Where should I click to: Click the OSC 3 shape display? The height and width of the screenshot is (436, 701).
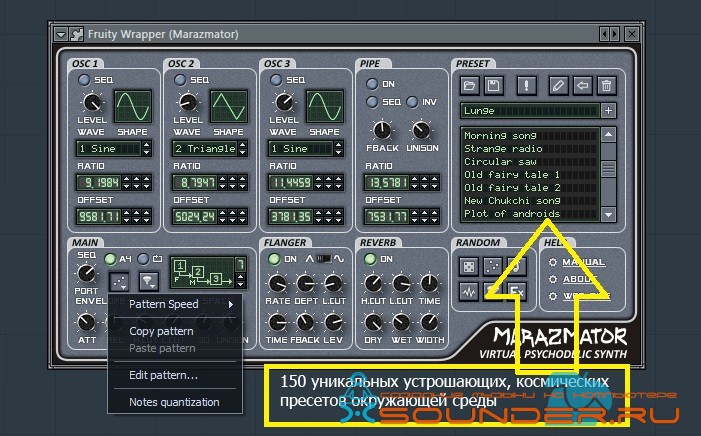325,106
